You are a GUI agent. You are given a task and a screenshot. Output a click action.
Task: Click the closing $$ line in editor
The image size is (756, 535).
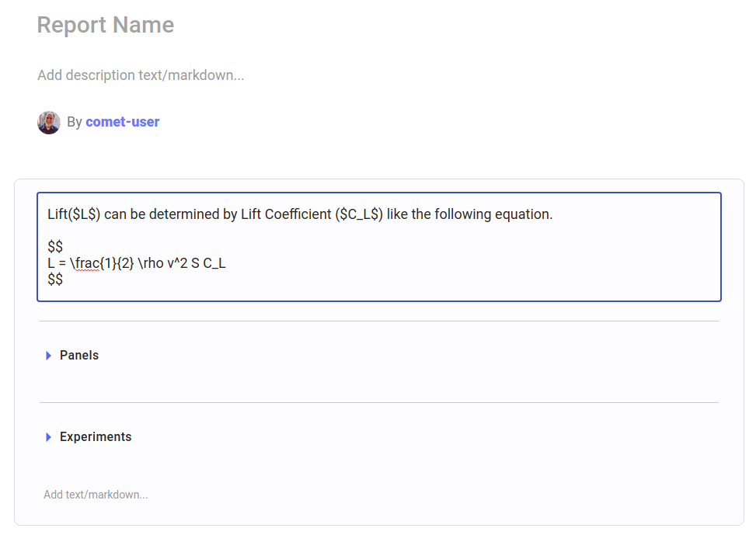coord(55,279)
